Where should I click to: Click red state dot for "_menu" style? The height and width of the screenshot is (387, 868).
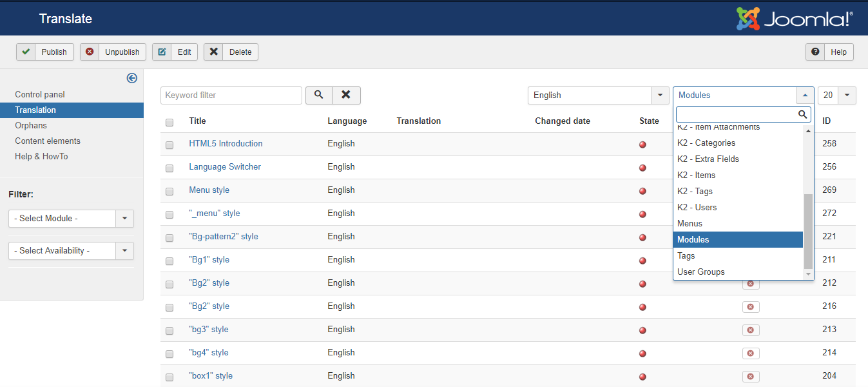pos(642,214)
